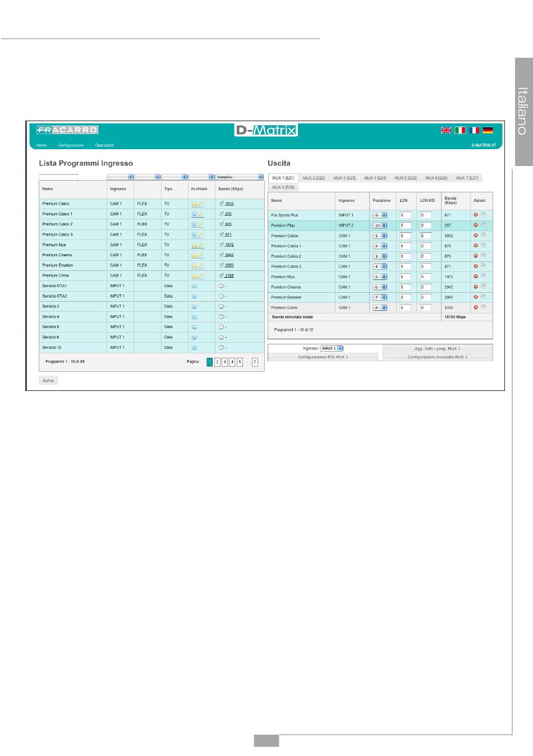533x756 pixels.
Task: Switch language to English with UK flag
Action: (x=446, y=130)
